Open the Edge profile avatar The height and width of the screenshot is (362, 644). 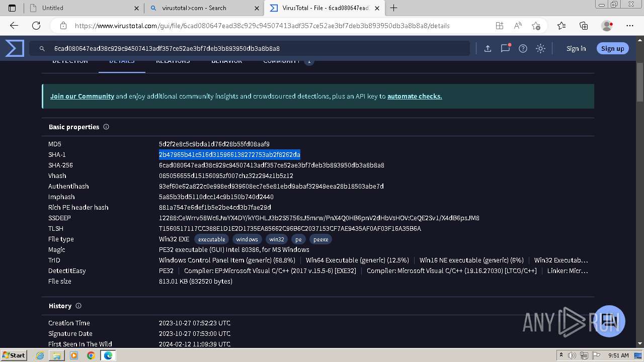tap(607, 26)
